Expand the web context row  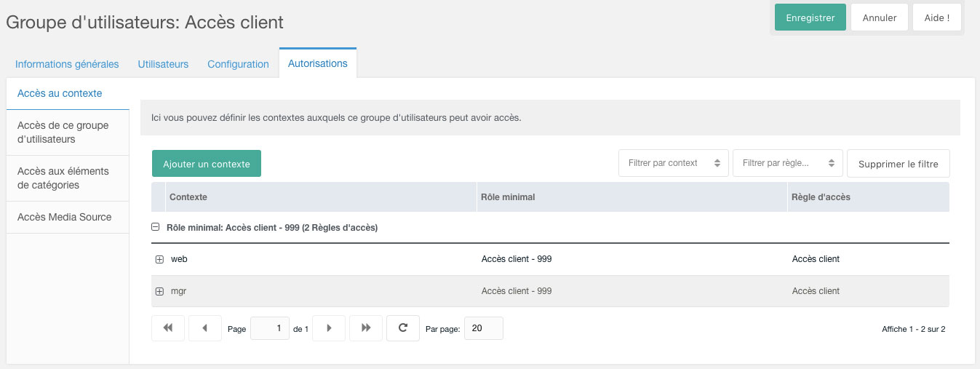(159, 259)
